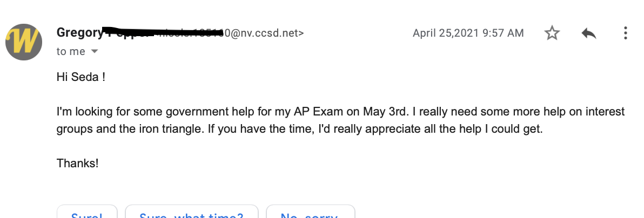Screen dimensions: 644x218
Task: Star this email from Gregory
Action: [x=552, y=33]
